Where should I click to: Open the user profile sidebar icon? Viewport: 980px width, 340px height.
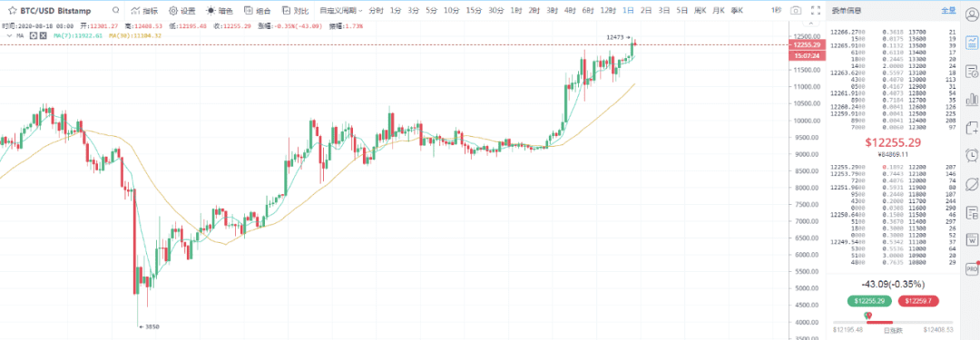coord(972,14)
